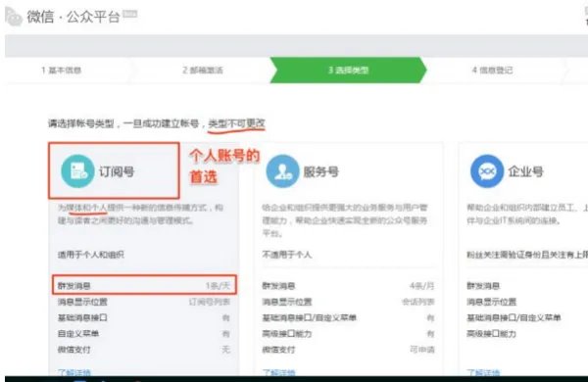Viewport: 588px width, 382px height.
Task: Click the 订阅号 description paragraph
Action: 140,215
